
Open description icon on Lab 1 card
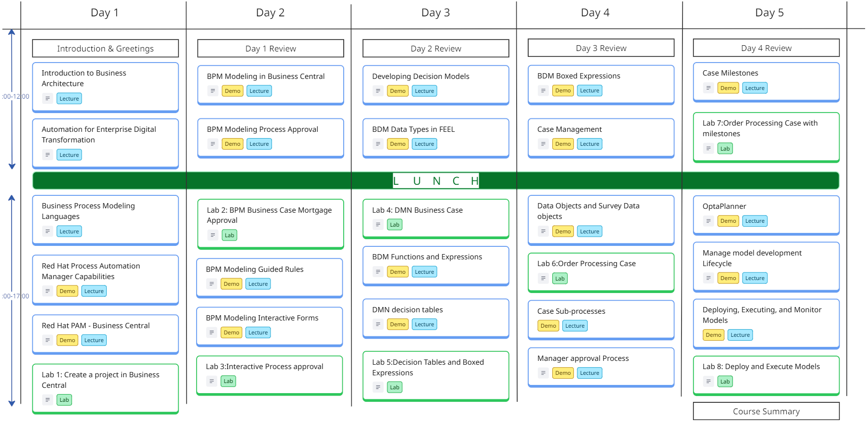click(x=47, y=400)
